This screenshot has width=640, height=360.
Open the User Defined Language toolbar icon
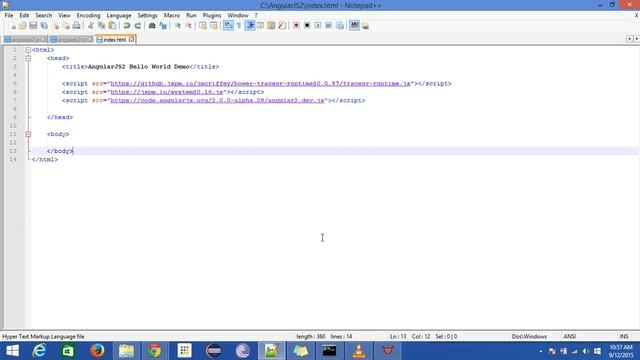260,26
